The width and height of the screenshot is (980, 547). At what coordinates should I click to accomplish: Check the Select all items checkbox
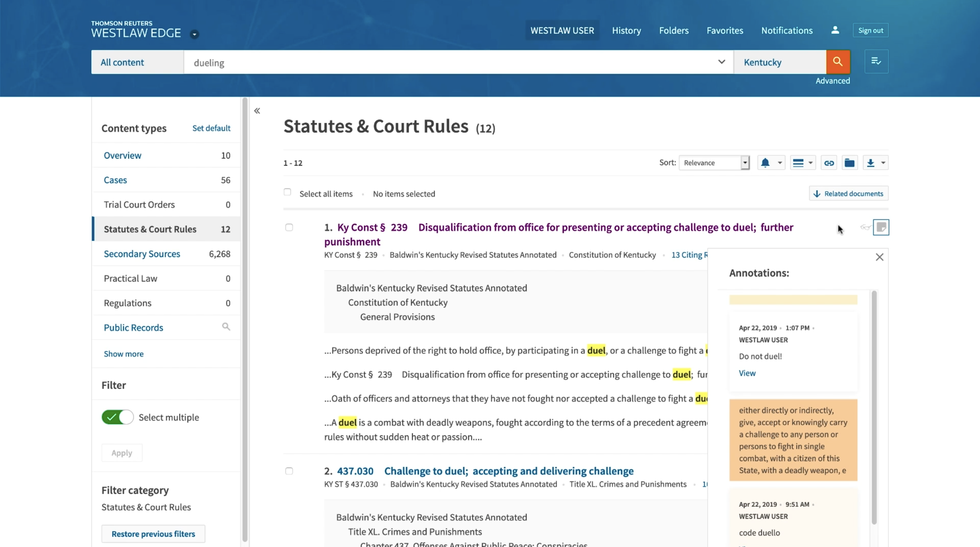click(x=287, y=192)
